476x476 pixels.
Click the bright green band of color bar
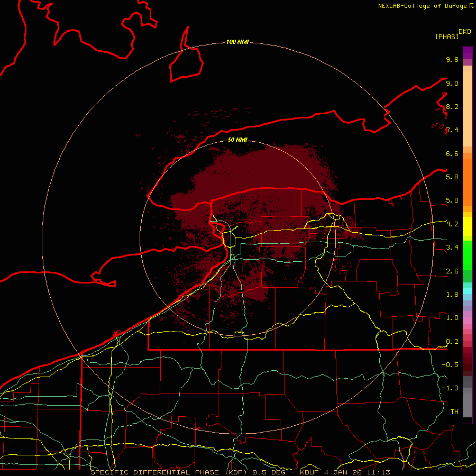[467, 255]
